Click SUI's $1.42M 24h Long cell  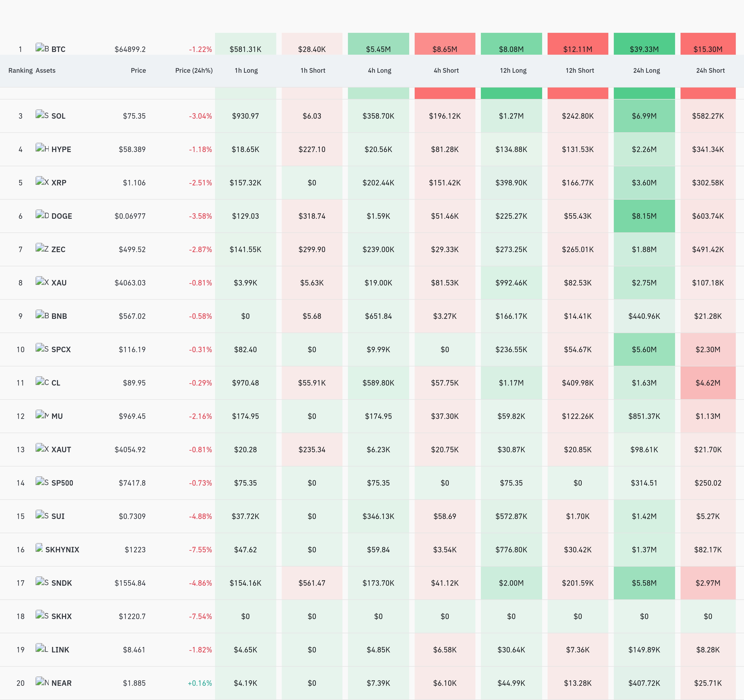[644, 516]
